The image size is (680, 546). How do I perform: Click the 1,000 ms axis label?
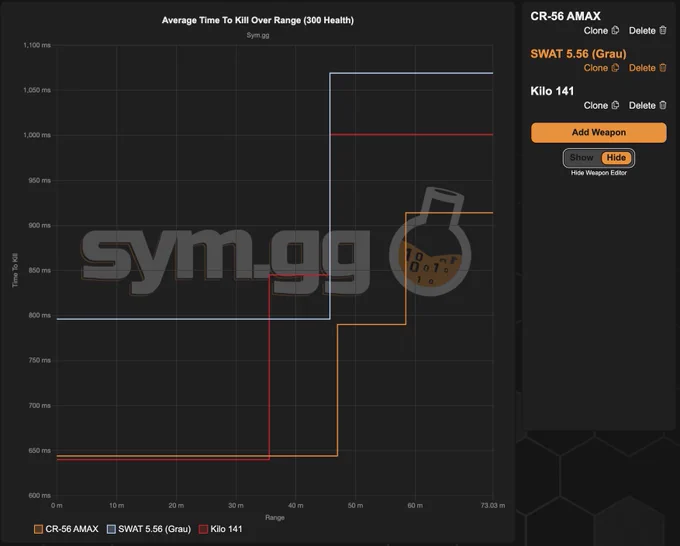pyautogui.click(x=37, y=135)
